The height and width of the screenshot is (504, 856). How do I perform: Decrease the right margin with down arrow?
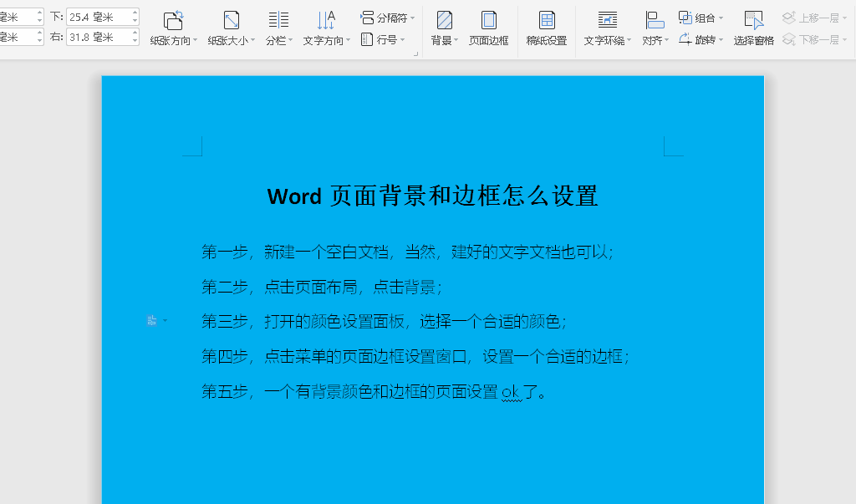pos(135,41)
